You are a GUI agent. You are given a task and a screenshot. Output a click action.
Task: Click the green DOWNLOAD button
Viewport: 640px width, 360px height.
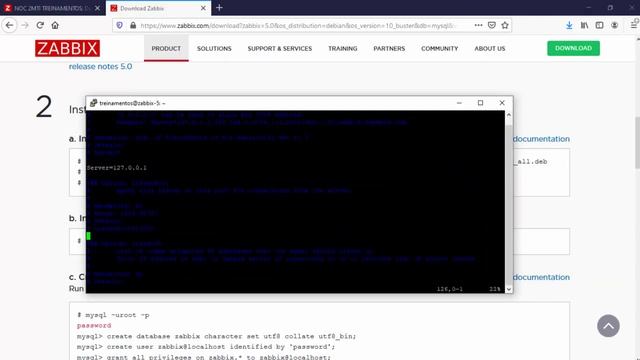tap(573, 48)
